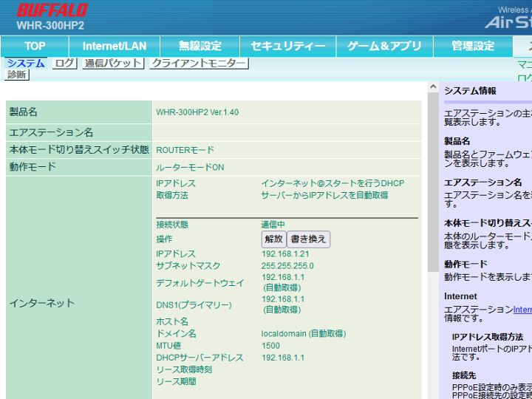This screenshot has width=532, height=399.
Task: Click the システム情報 help heading
Action: [x=470, y=91]
